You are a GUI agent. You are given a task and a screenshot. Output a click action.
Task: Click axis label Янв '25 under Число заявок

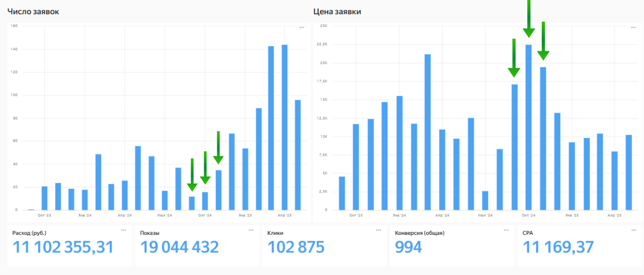[x=246, y=215]
